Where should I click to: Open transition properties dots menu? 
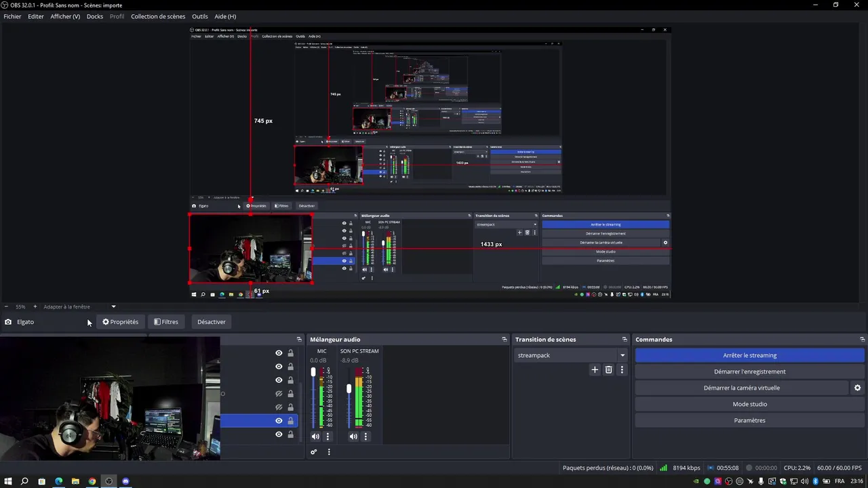coord(622,370)
